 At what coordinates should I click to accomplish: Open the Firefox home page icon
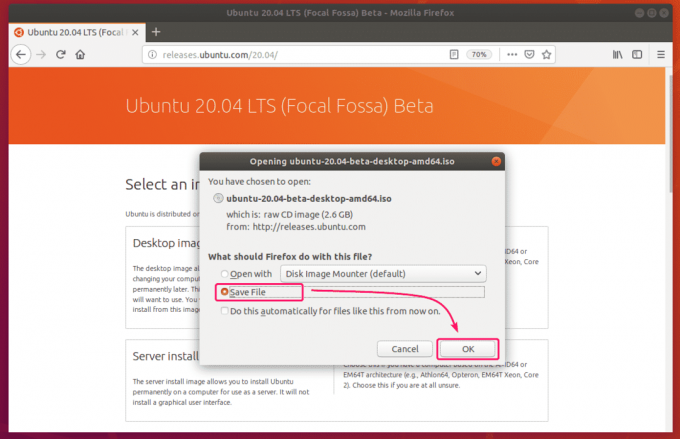[80, 55]
